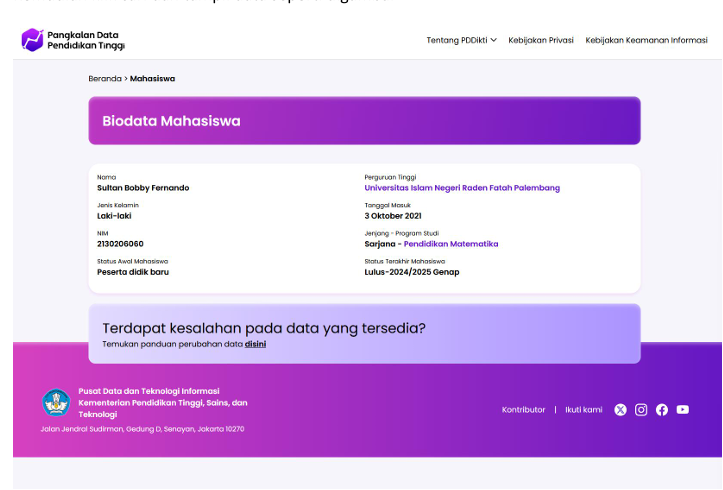Click the student name Sultan Bobby Fernando
This screenshot has height=490, width=723.
pyautogui.click(x=143, y=188)
